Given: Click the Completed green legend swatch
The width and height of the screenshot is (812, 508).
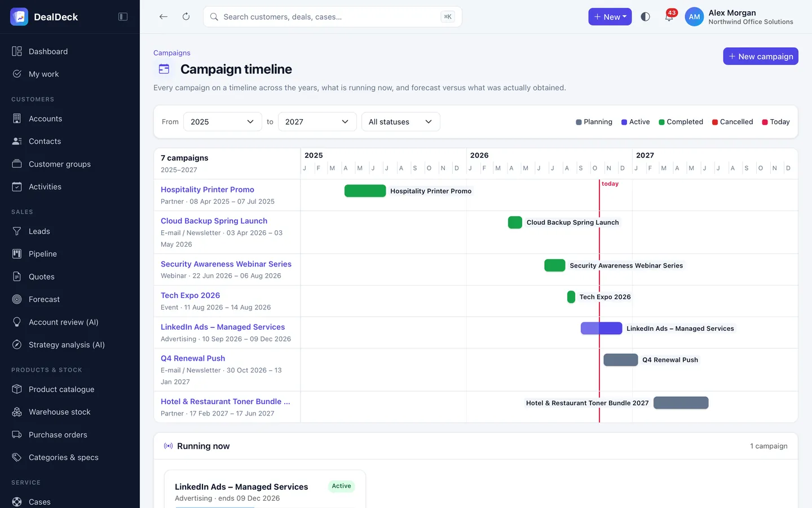Looking at the screenshot, I should (662, 122).
